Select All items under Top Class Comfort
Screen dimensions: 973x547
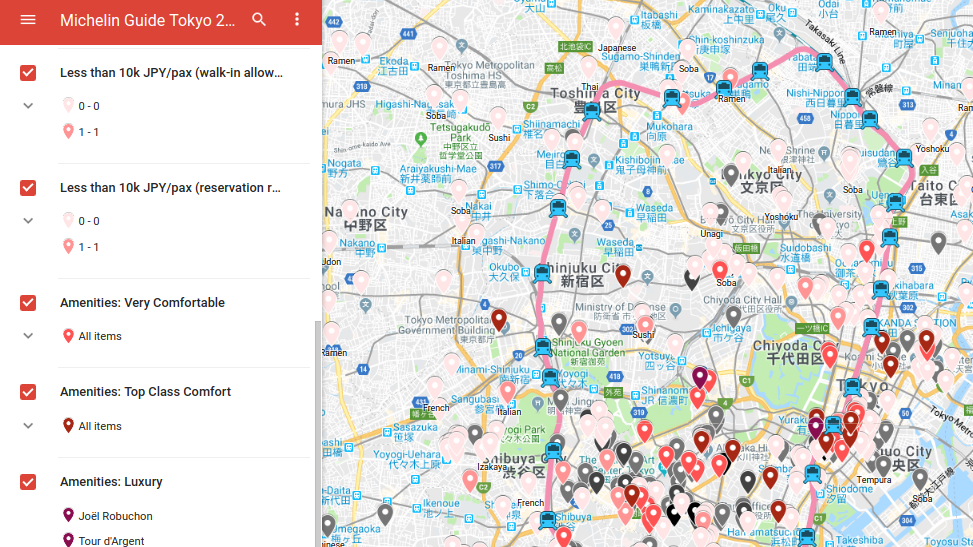[100, 426]
